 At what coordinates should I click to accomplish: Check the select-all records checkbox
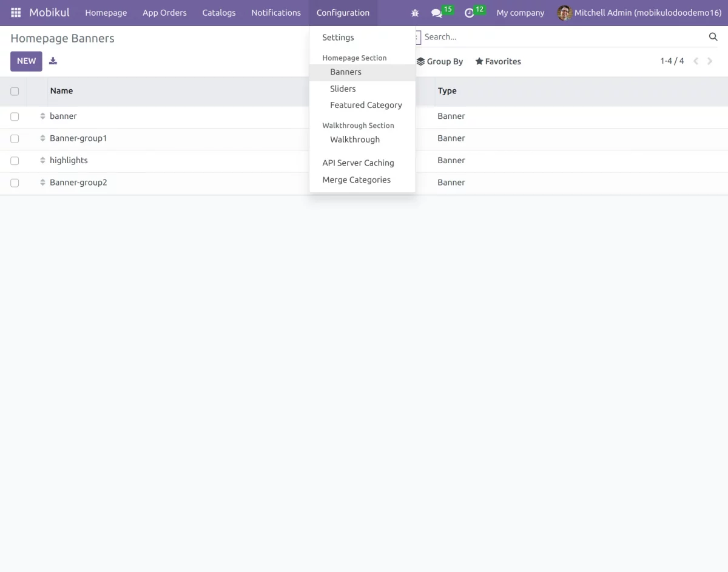[x=14, y=91]
